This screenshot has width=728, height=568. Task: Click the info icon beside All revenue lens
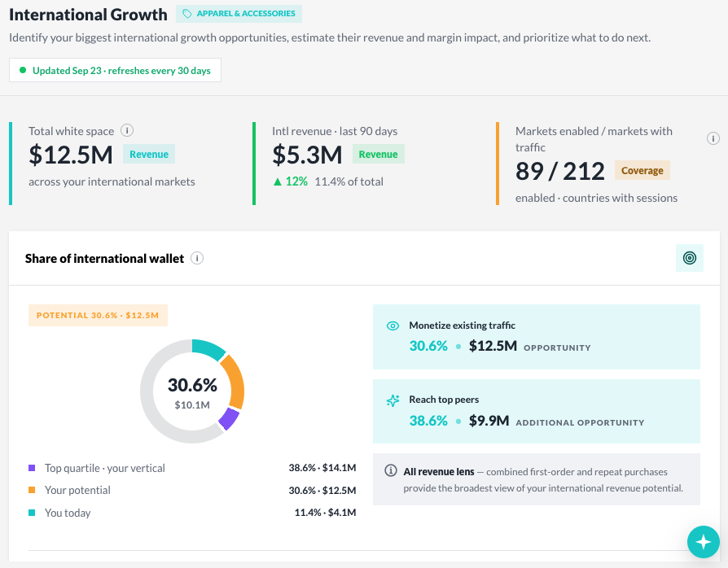coord(391,470)
